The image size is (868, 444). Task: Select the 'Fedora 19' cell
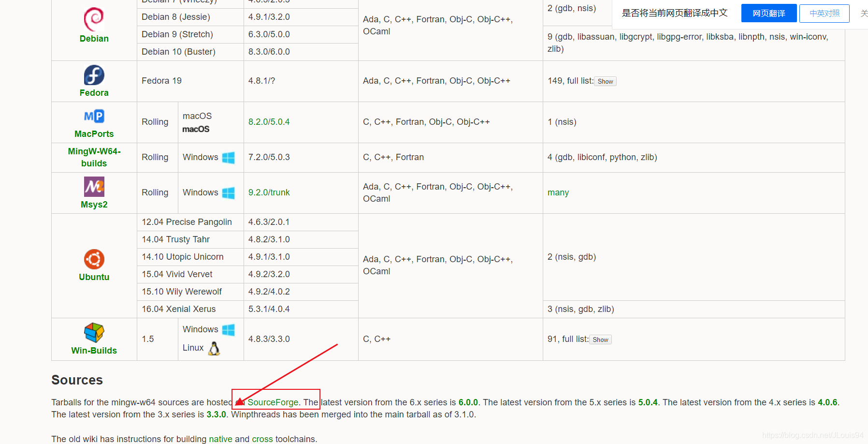point(190,81)
